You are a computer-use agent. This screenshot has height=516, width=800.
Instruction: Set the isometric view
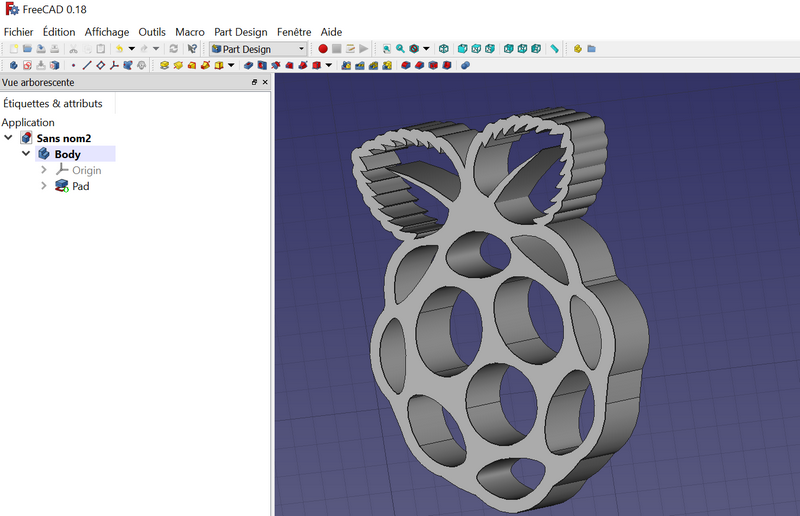point(444,49)
